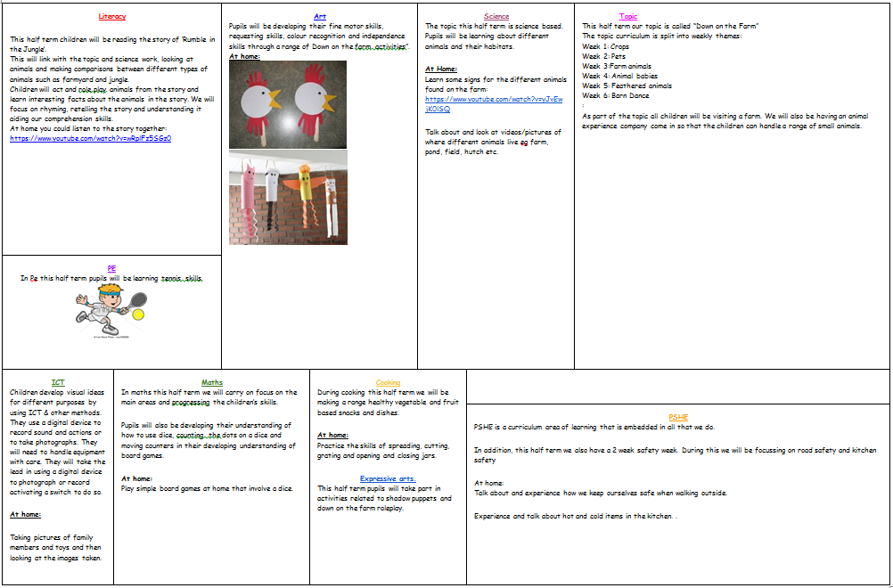This screenshot has width=893, height=588.
Task: Click the red Literacy heading
Action: pyautogui.click(x=111, y=16)
